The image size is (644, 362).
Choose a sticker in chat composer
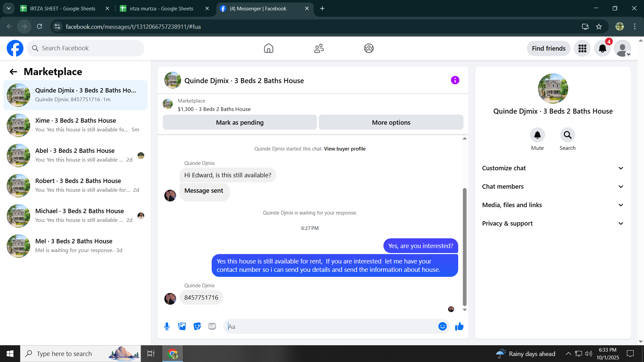[197, 326]
